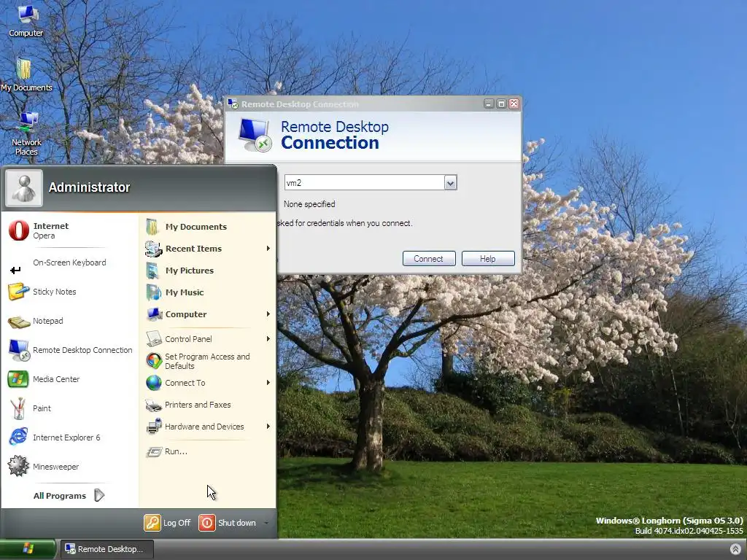Click the My Music icon

point(153,292)
